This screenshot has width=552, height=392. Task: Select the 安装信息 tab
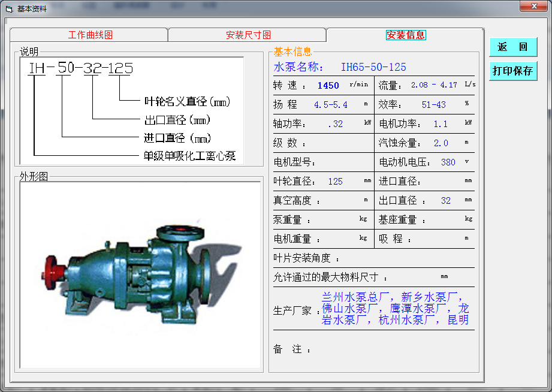(x=406, y=35)
